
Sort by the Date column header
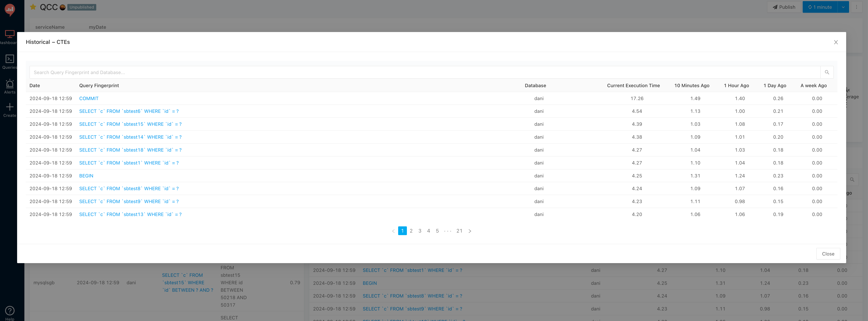(x=35, y=86)
